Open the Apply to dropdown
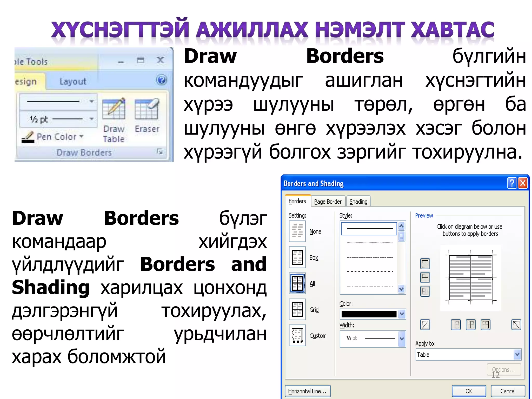The height and width of the screenshot is (399, 532). click(517, 354)
